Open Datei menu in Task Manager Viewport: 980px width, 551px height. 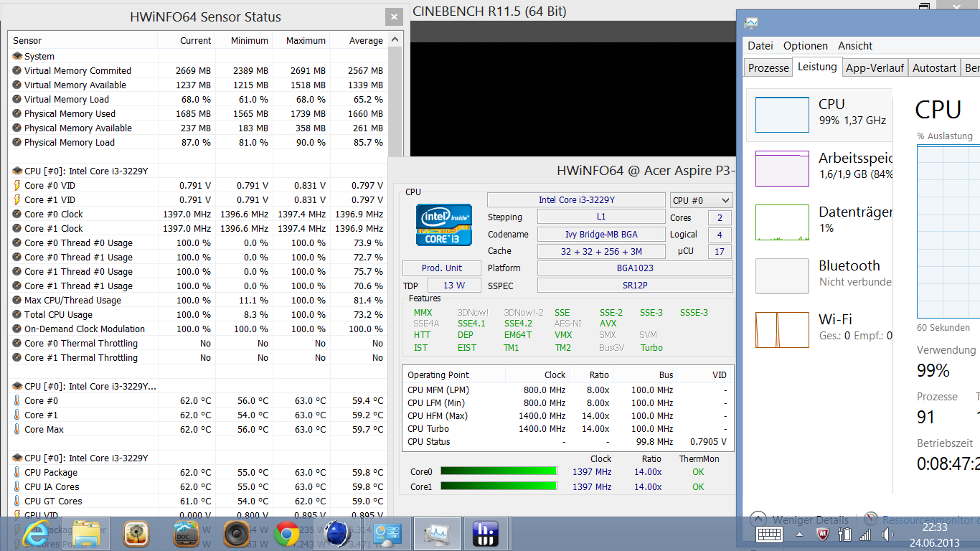tap(760, 45)
